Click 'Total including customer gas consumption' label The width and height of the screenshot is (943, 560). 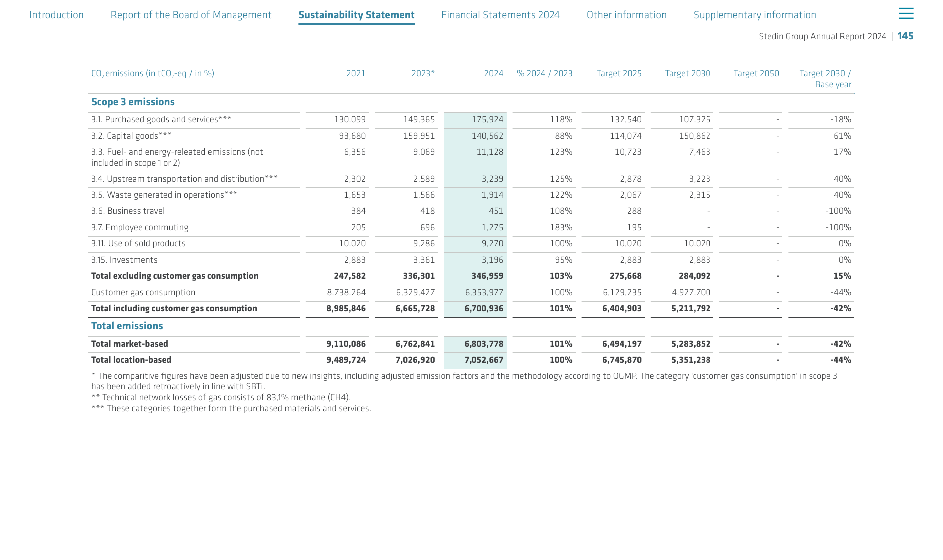(174, 308)
